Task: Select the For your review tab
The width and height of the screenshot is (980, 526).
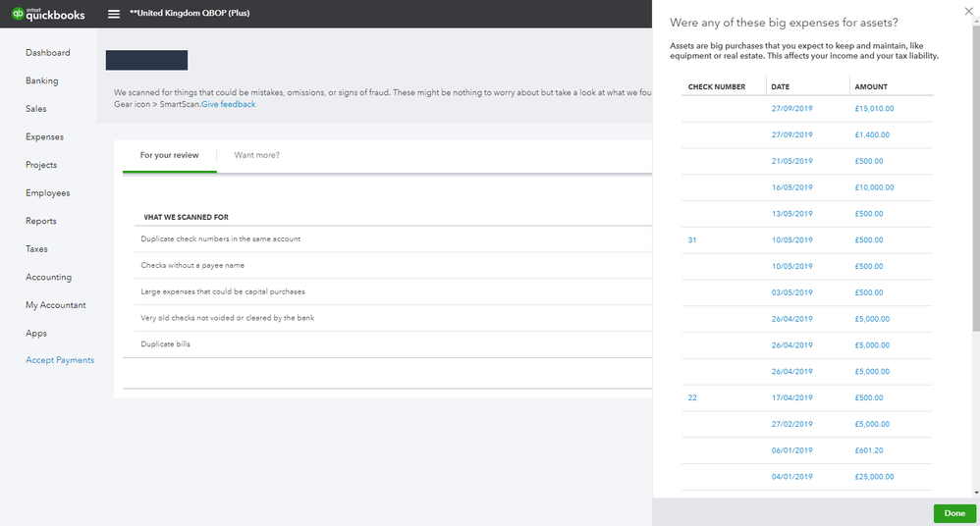Action: (169, 155)
